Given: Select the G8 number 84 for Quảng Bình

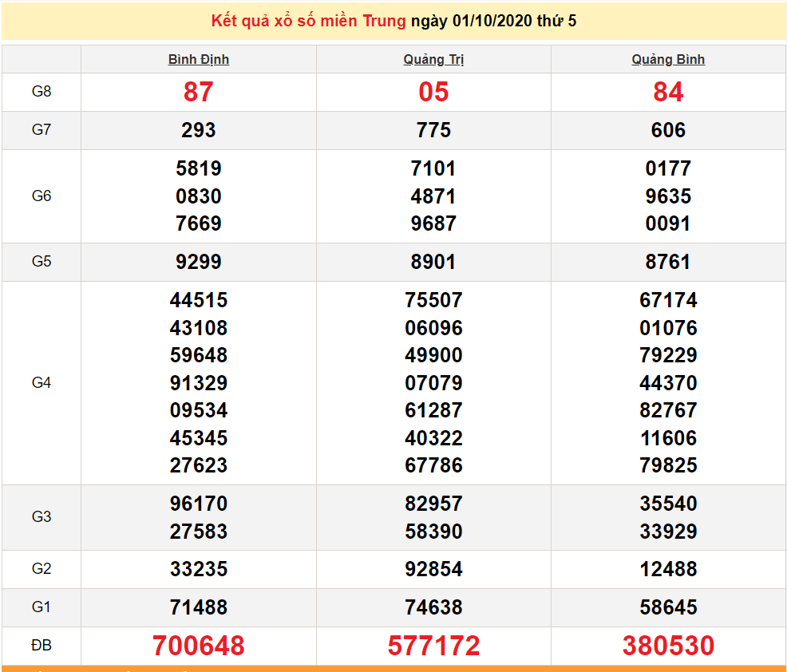Looking at the screenshot, I should [x=667, y=92].
